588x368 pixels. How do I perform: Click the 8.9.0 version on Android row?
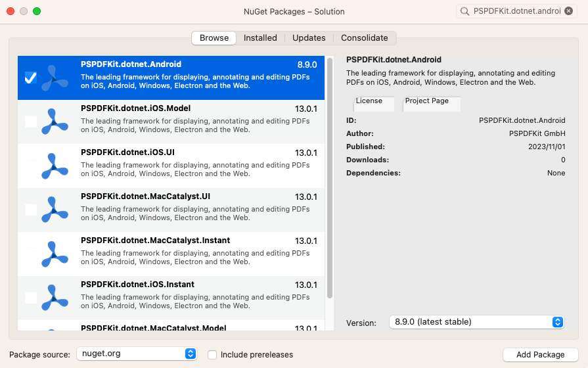coord(307,64)
